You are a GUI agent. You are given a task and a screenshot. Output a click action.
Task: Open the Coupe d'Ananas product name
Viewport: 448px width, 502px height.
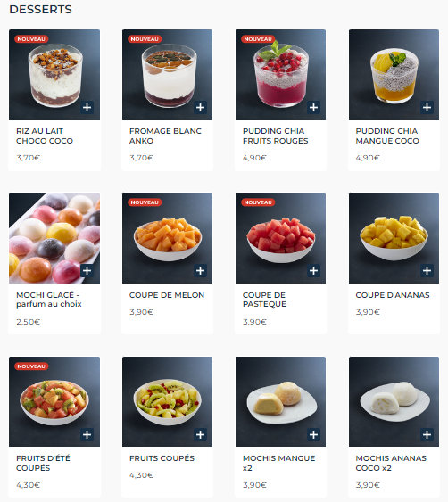click(393, 295)
